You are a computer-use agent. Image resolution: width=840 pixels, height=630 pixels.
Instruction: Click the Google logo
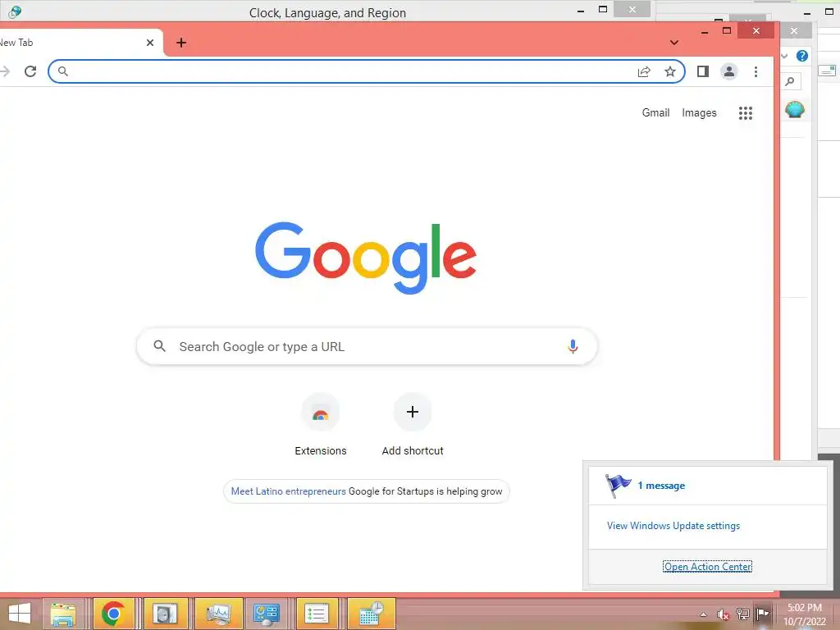click(366, 258)
